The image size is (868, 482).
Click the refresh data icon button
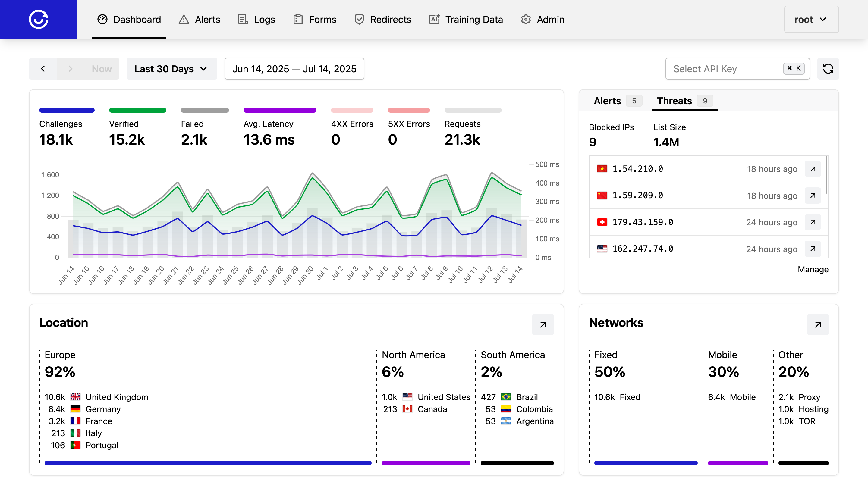tap(828, 69)
